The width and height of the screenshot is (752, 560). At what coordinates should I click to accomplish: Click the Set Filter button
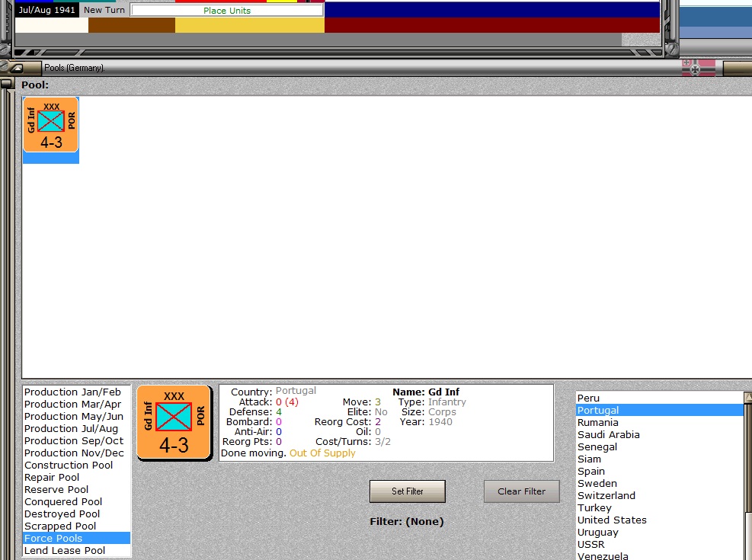[x=407, y=491]
